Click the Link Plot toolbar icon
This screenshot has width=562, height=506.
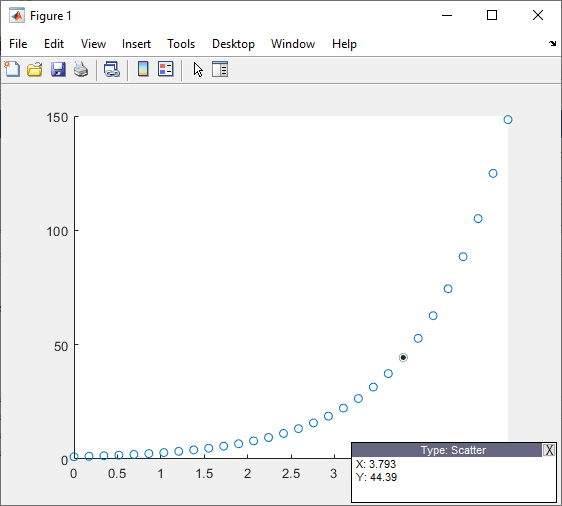[x=112, y=69]
